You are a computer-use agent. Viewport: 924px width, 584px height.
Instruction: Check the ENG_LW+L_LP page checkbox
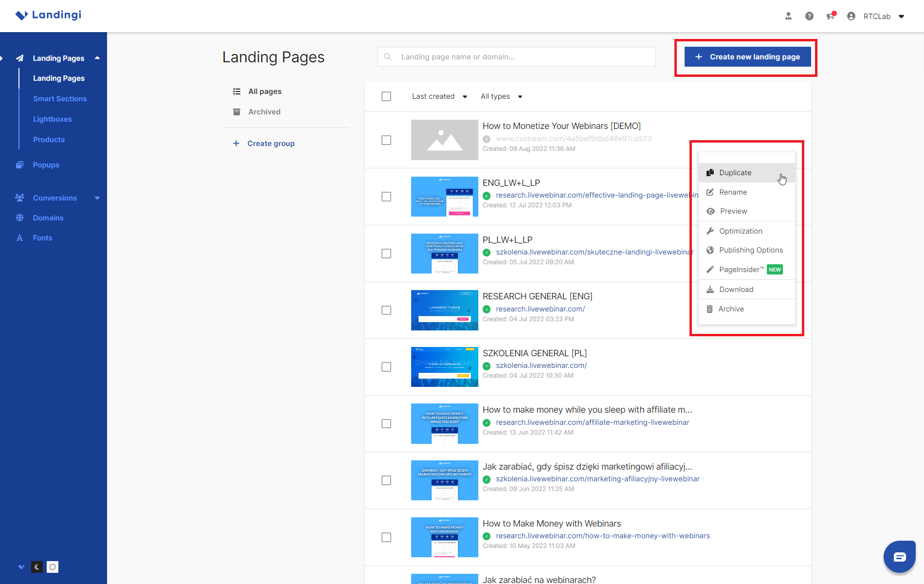tap(386, 197)
